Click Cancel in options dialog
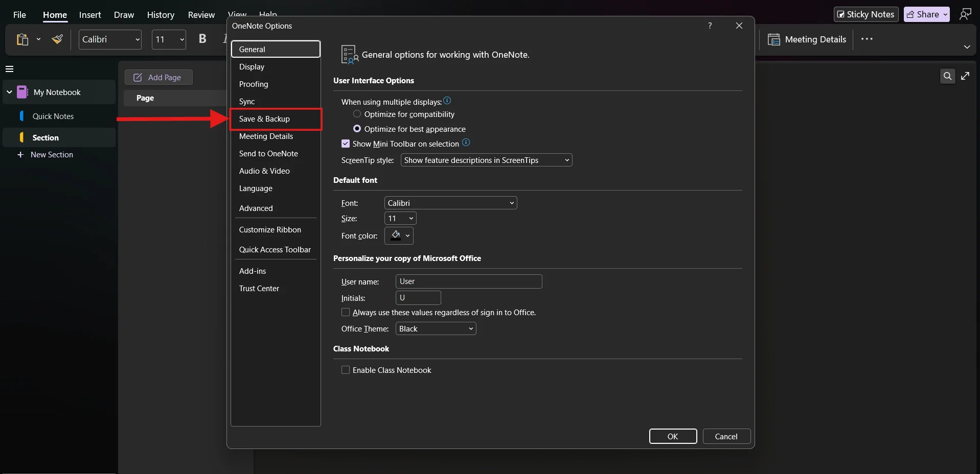The image size is (980, 474). pyautogui.click(x=726, y=436)
